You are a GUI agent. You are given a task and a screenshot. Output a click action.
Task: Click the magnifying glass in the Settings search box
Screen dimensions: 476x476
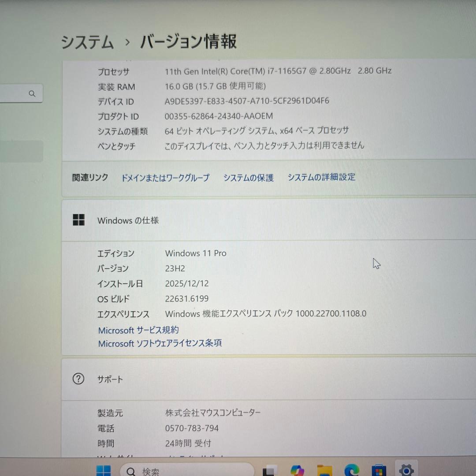pos(32,93)
